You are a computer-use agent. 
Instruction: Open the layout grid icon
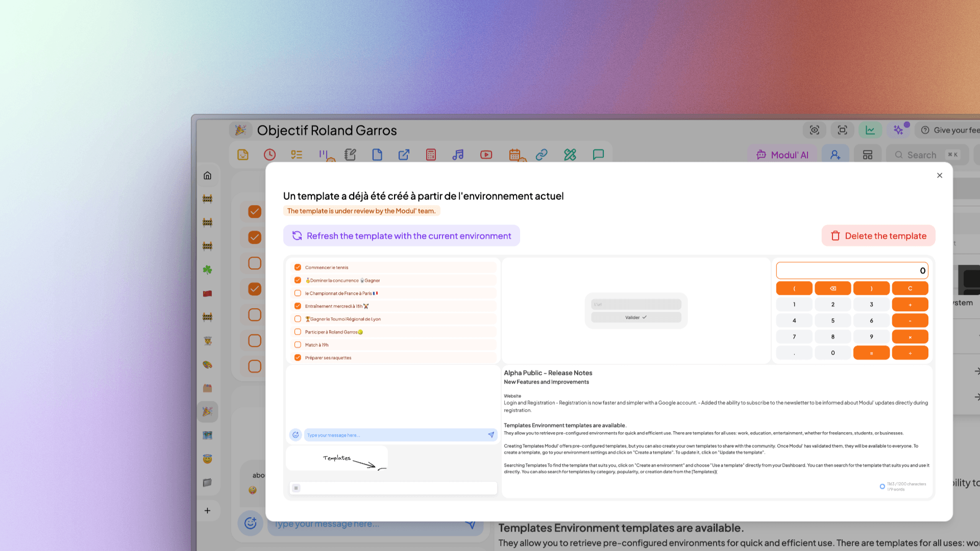point(868,155)
